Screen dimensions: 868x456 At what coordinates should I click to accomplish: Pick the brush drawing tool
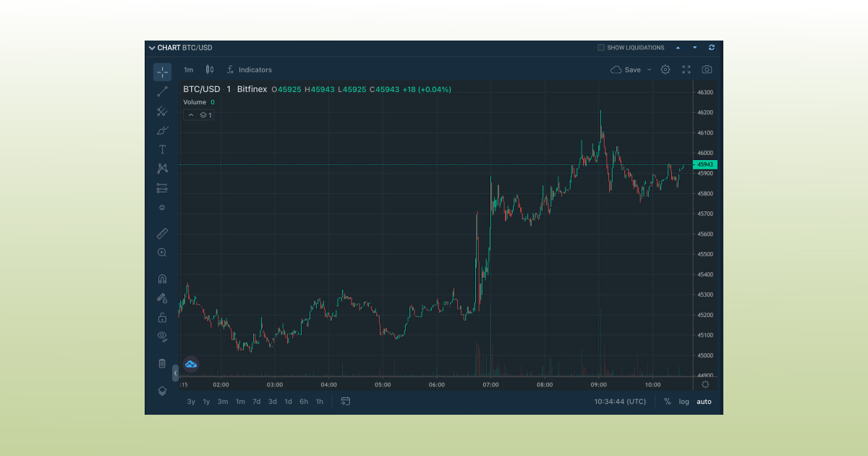(162, 130)
